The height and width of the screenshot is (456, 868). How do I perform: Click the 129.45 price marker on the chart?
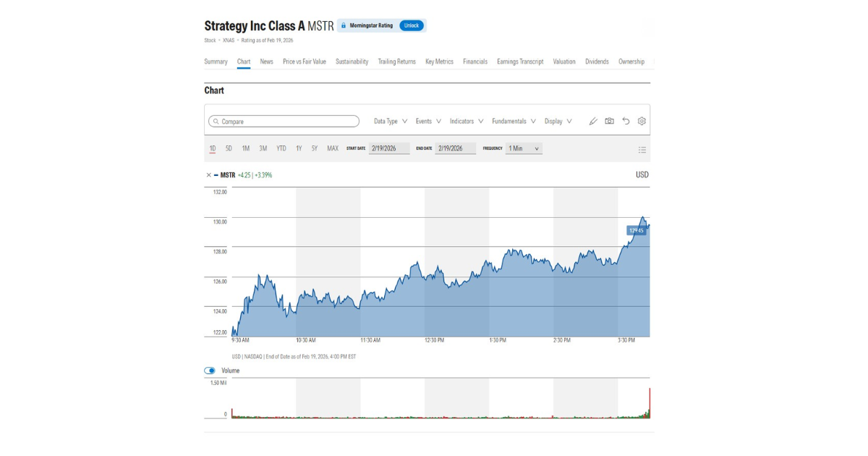coord(636,229)
